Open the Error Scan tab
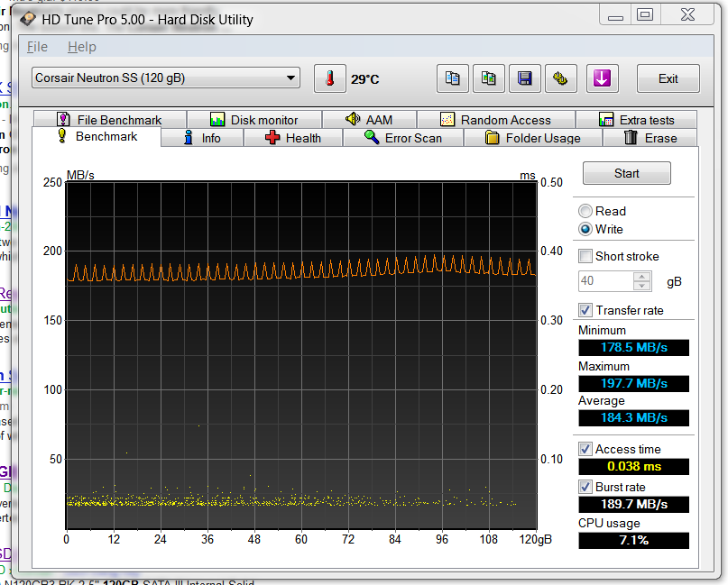 (x=403, y=138)
